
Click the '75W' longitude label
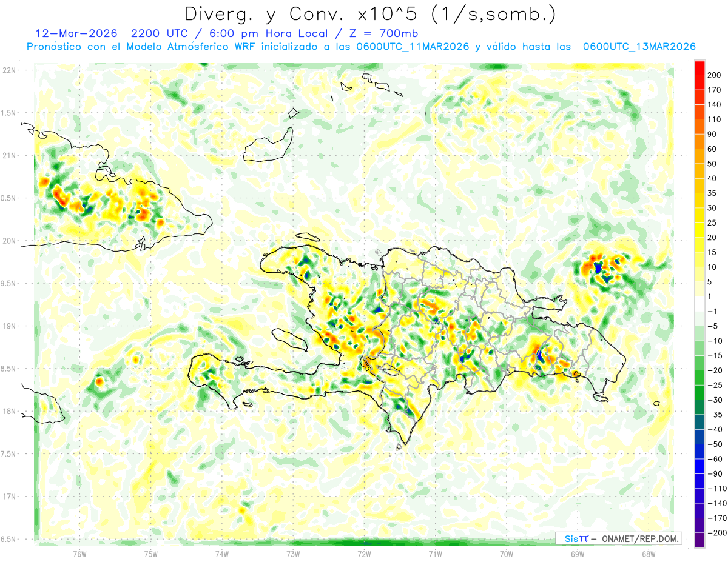(150, 553)
